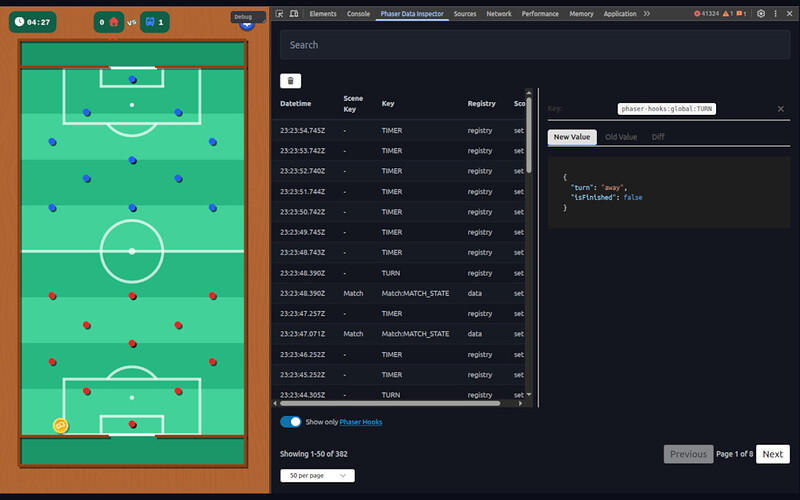The image size is (800, 500).
Task: Open the Performance tab
Action: pos(540,14)
